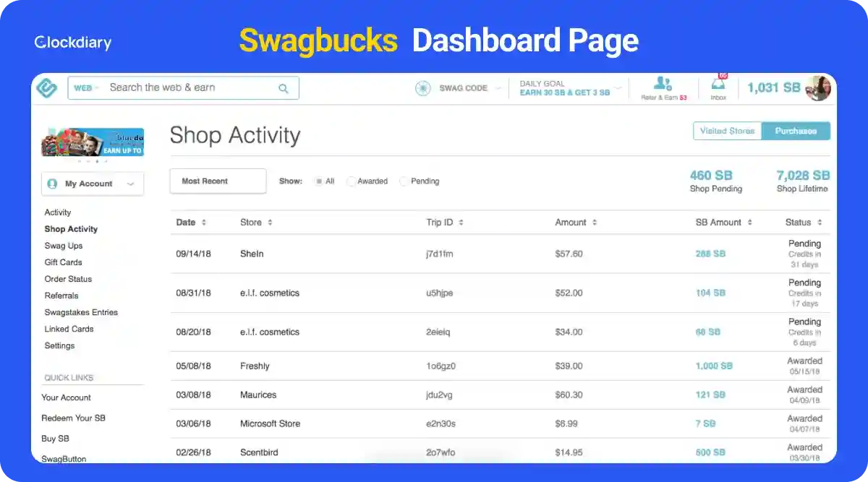Select the Pending radio button
The width and height of the screenshot is (868, 482).
pyautogui.click(x=404, y=181)
